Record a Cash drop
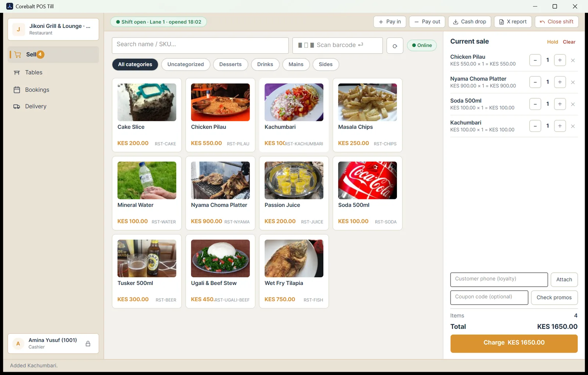 469,22
